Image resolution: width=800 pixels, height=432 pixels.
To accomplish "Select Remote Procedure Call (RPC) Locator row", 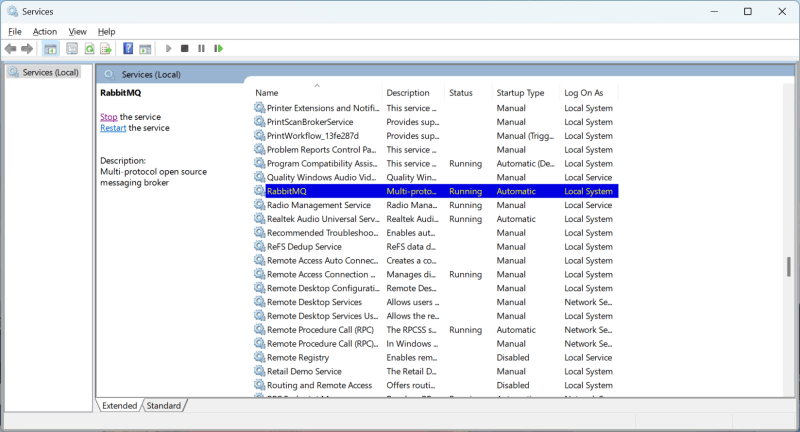I will pyautogui.click(x=436, y=343).
